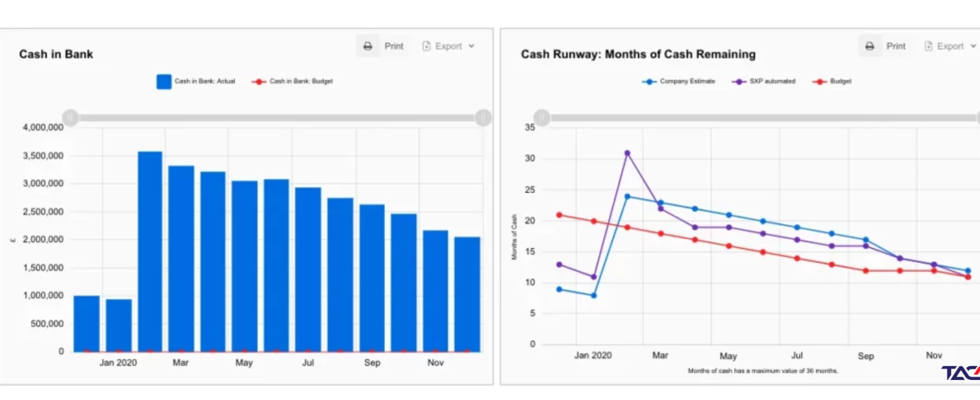Click the left range slider handle of Cash in Bank

(x=70, y=118)
